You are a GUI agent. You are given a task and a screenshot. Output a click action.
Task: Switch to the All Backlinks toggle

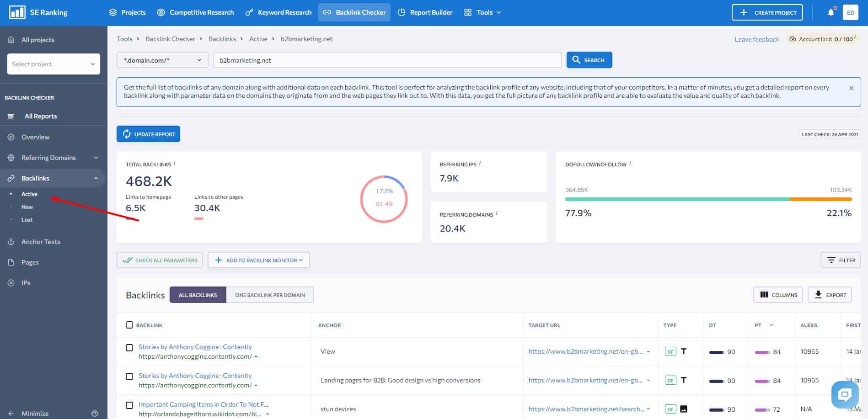click(198, 295)
